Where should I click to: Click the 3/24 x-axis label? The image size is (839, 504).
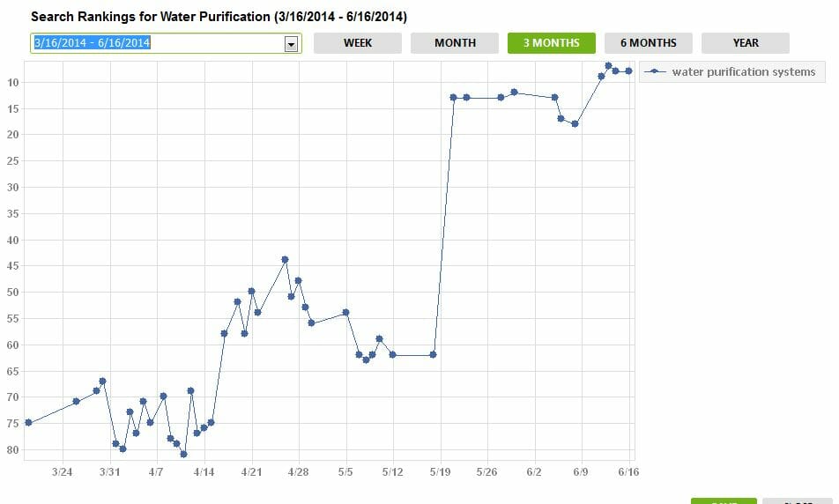pyautogui.click(x=62, y=472)
